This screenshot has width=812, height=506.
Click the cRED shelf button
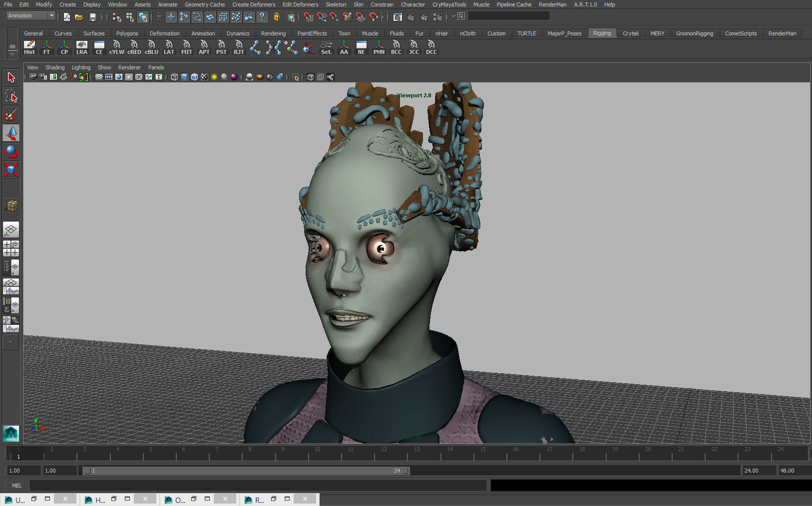134,48
